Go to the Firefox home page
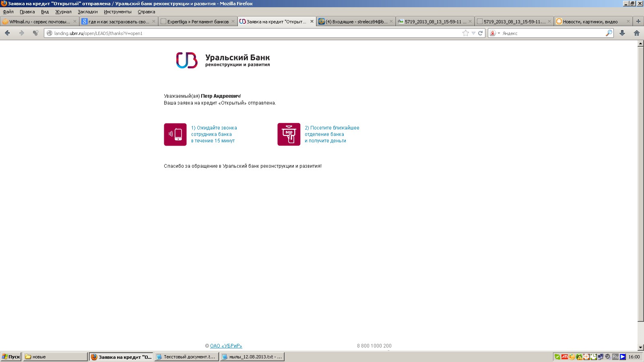The image size is (644, 362). coord(637,33)
